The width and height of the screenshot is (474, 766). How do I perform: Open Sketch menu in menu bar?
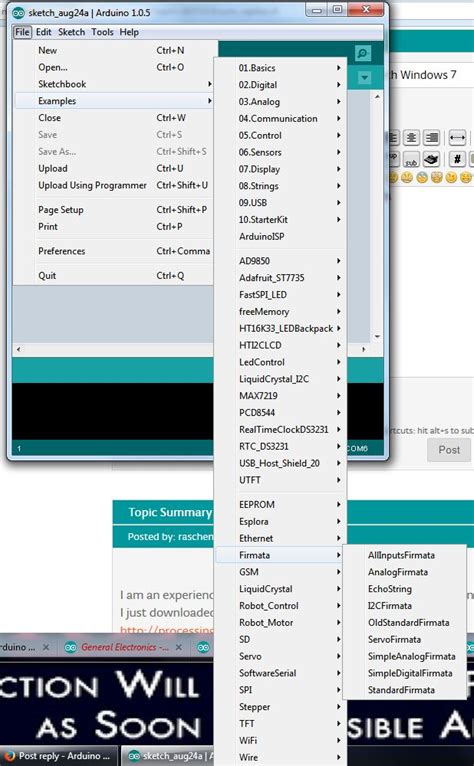[71, 32]
